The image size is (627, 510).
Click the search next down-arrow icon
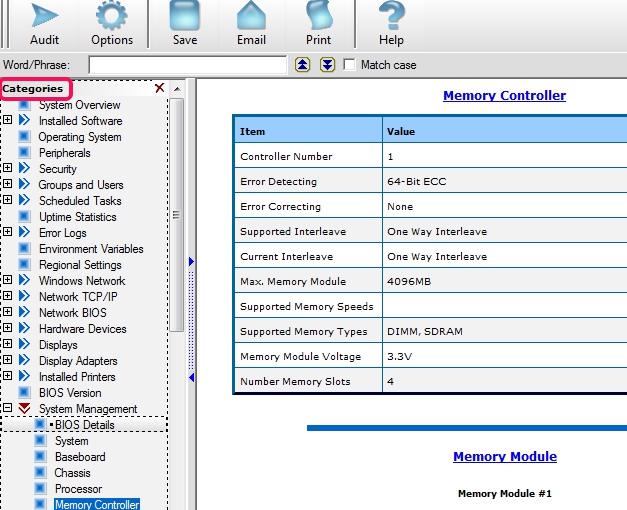pos(327,65)
